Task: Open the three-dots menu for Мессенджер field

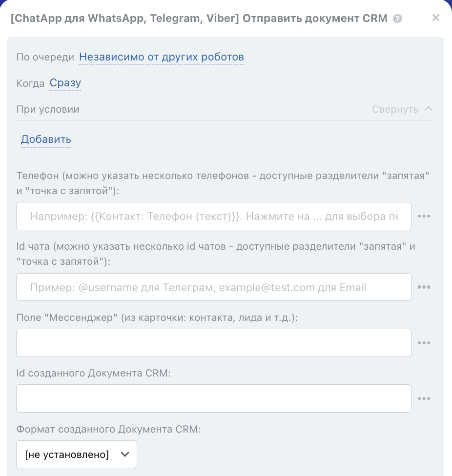Action: click(x=424, y=343)
